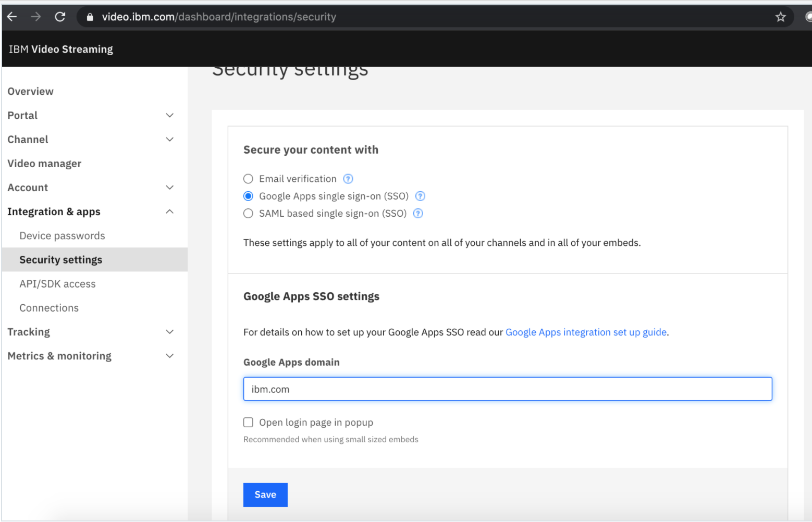Click the blue Save button
812x522 pixels.
click(x=265, y=494)
